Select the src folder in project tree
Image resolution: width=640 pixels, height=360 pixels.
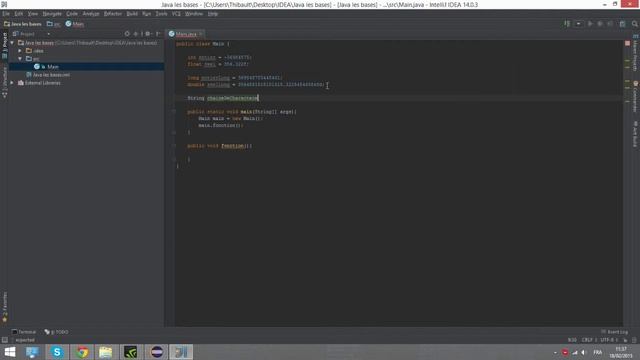tap(33, 59)
